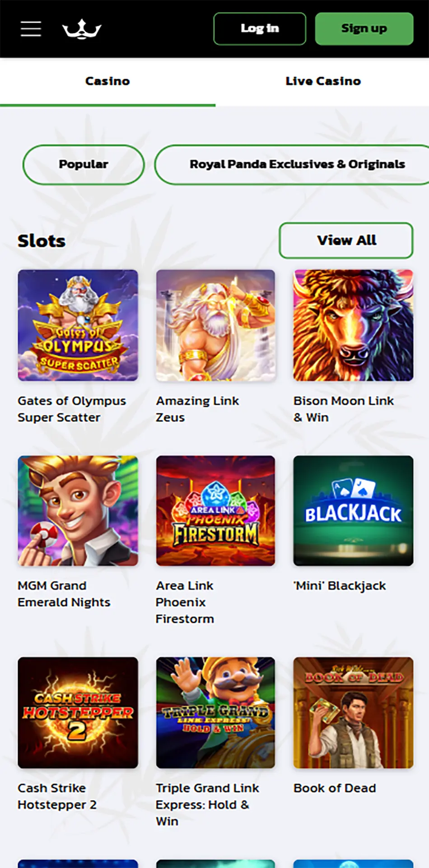Launch Area Link Phoenix Firestorm thumbnail

(215, 510)
